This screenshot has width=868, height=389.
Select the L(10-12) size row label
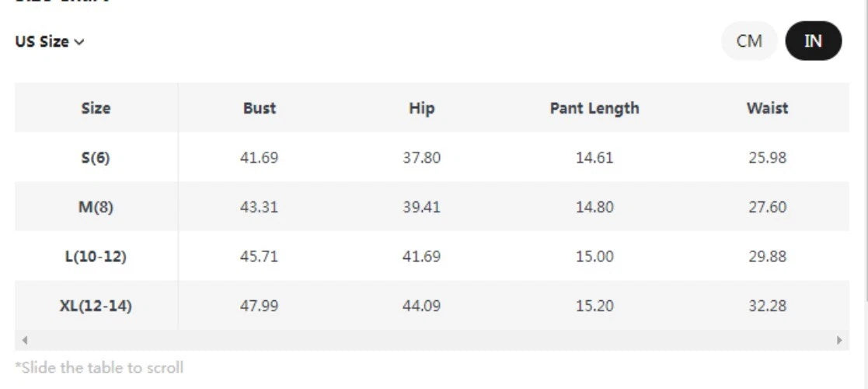click(96, 257)
